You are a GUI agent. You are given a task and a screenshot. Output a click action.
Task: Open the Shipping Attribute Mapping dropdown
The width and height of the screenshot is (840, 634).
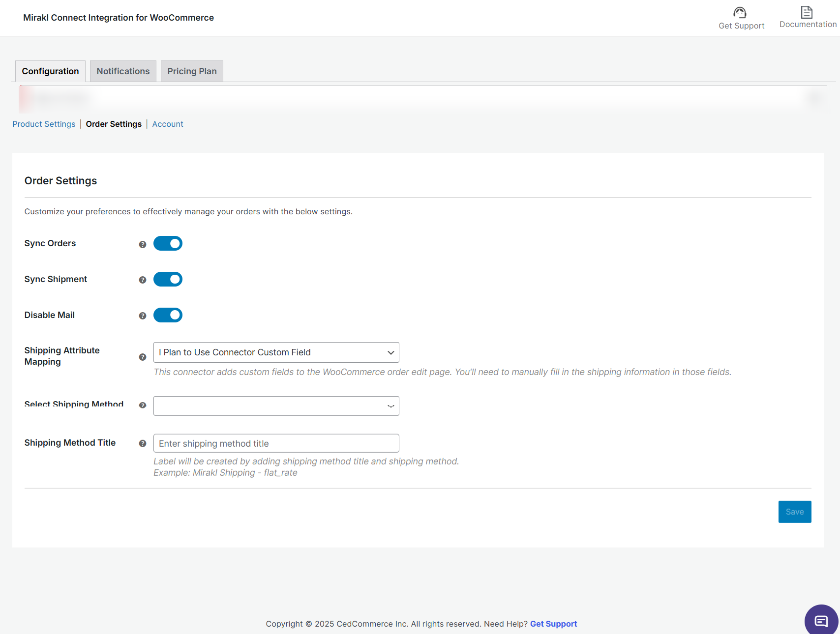pyautogui.click(x=276, y=352)
